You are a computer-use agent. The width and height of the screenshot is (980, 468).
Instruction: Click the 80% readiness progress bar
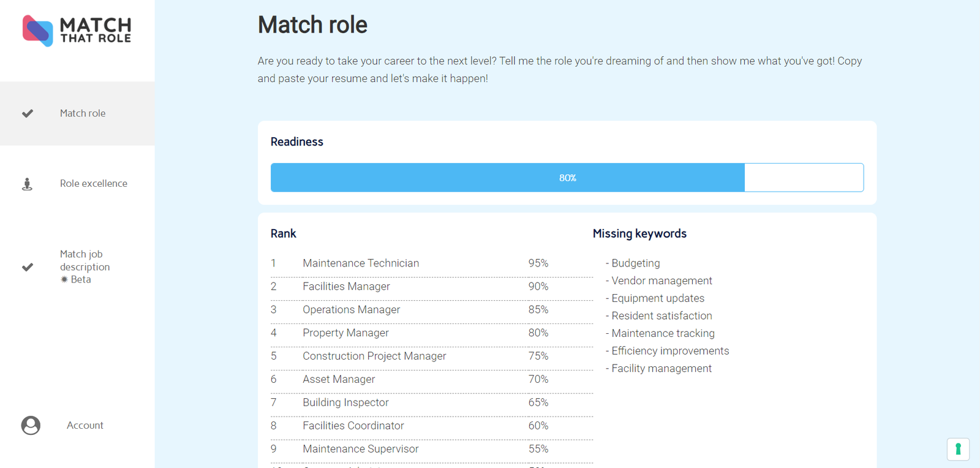click(x=567, y=178)
